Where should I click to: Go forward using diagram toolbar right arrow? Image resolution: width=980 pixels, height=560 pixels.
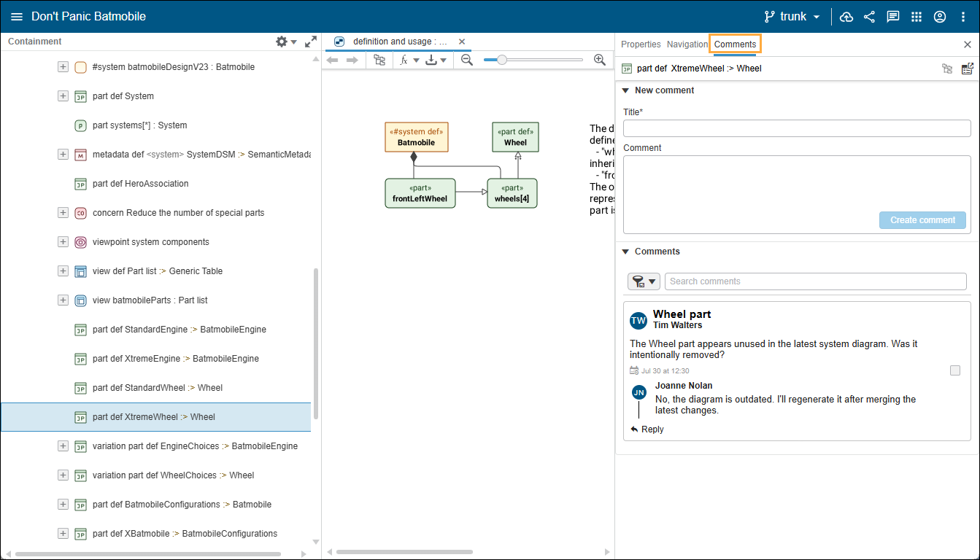(352, 60)
